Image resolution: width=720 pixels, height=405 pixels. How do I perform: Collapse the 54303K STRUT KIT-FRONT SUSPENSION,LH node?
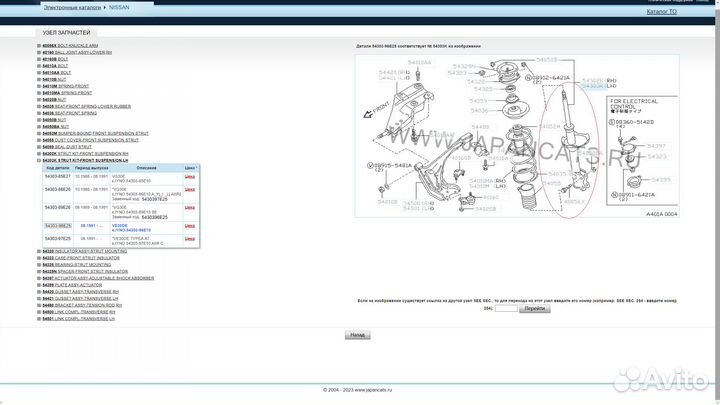tap(40, 160)
